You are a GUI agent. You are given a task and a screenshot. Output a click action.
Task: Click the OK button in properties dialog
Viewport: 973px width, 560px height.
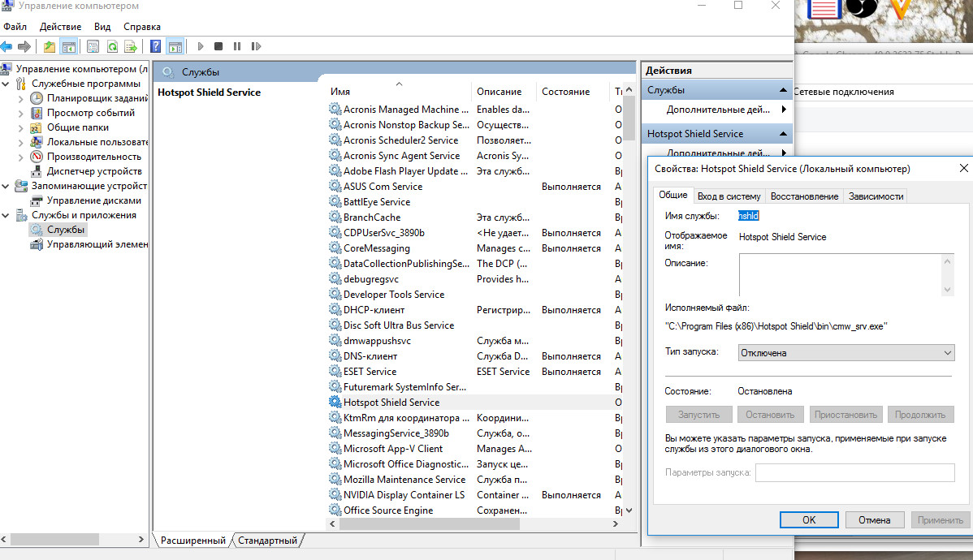coord(808,520)
